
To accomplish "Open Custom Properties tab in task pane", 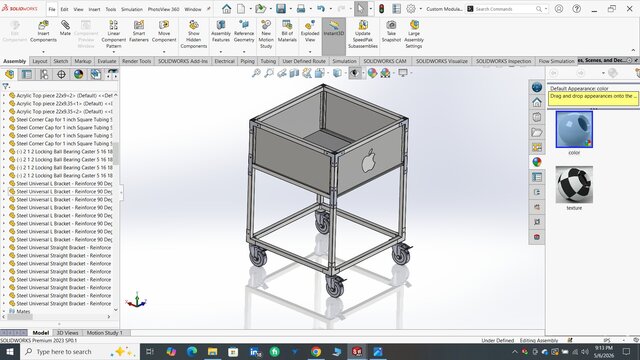I will point(537,177).
